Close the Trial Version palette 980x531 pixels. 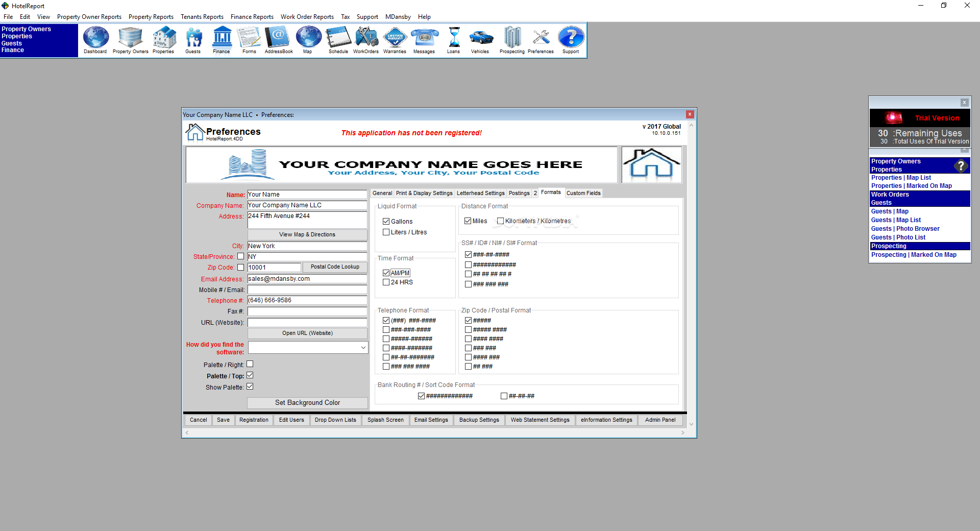tap(964, 102)
